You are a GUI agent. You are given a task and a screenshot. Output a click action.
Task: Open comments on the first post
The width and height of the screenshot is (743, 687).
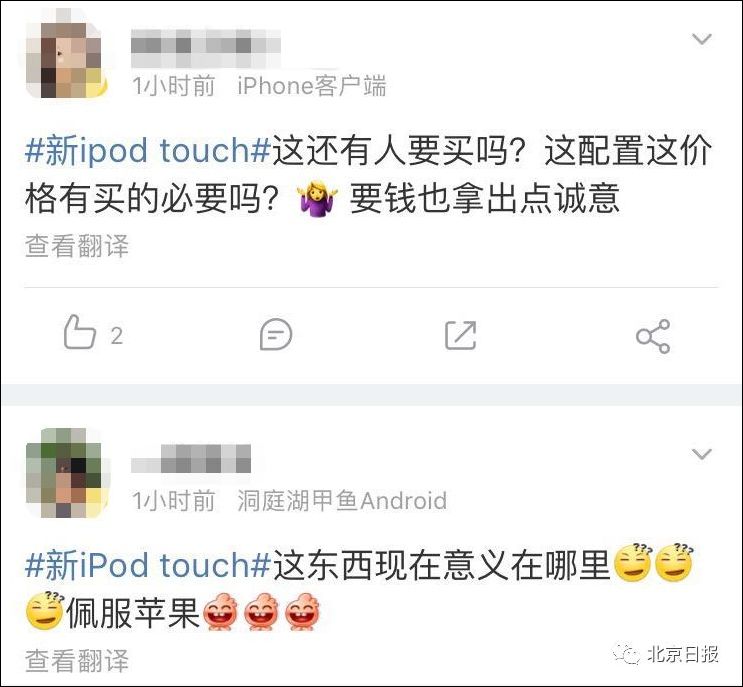276,334
